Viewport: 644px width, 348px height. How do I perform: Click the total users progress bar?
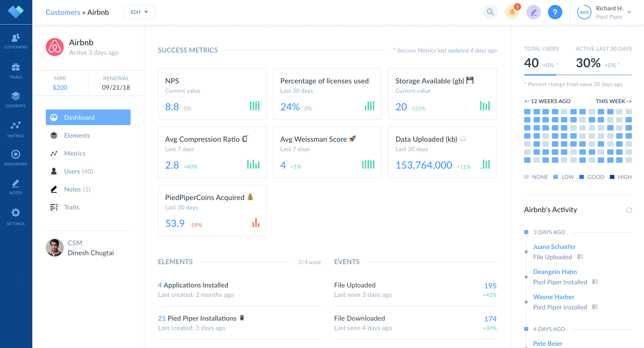pyautogui.click(x=578, y=74)
